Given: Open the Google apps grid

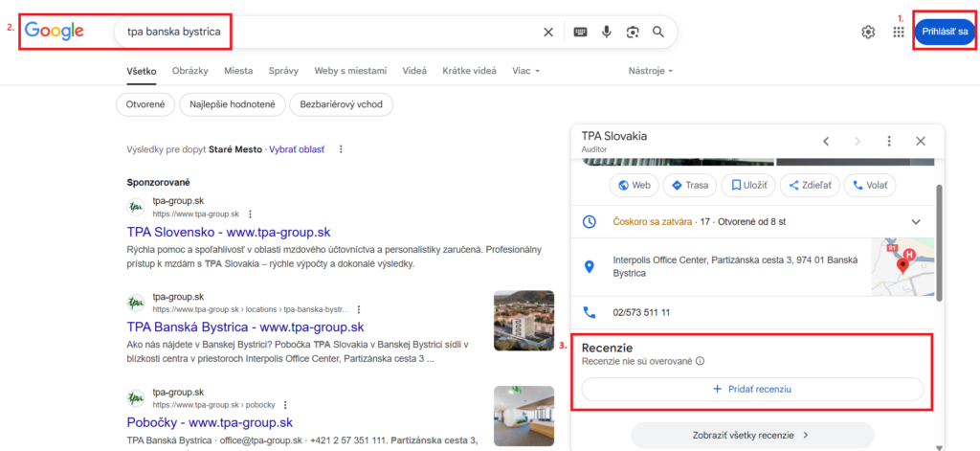Looking at the screenshot, I should 899,32.
